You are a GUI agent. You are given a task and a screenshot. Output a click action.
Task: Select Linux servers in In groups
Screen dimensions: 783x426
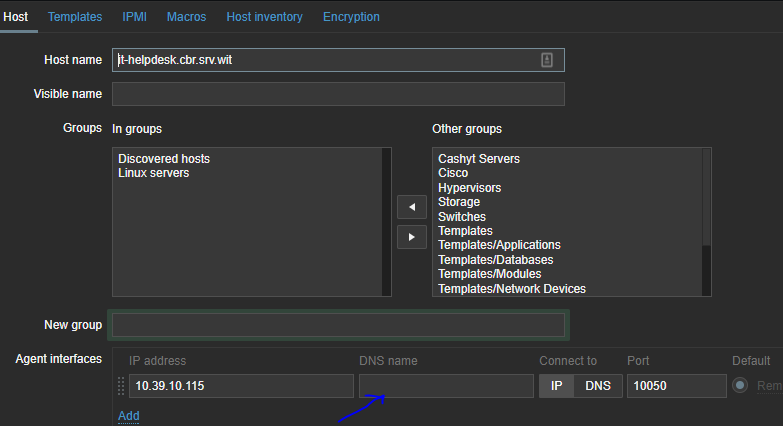tap(154, 173)
